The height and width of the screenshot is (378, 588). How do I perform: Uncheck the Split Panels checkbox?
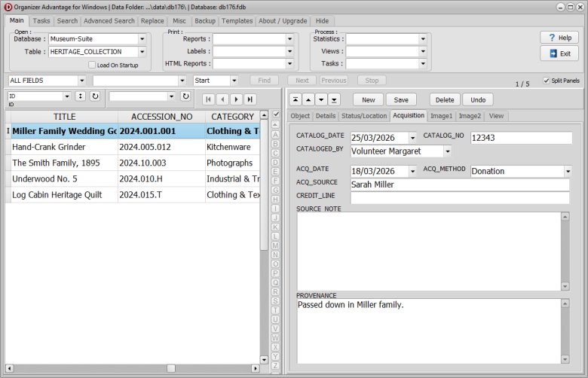[x=546, y=81]
